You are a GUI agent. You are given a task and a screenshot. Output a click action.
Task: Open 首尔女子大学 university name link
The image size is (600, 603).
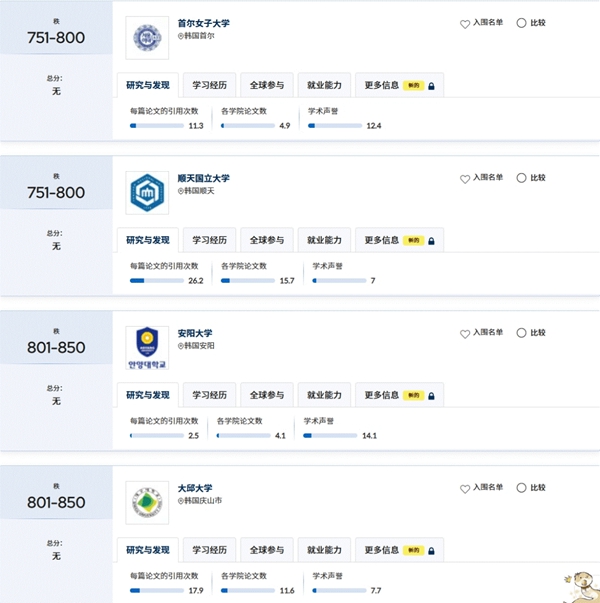203,23
